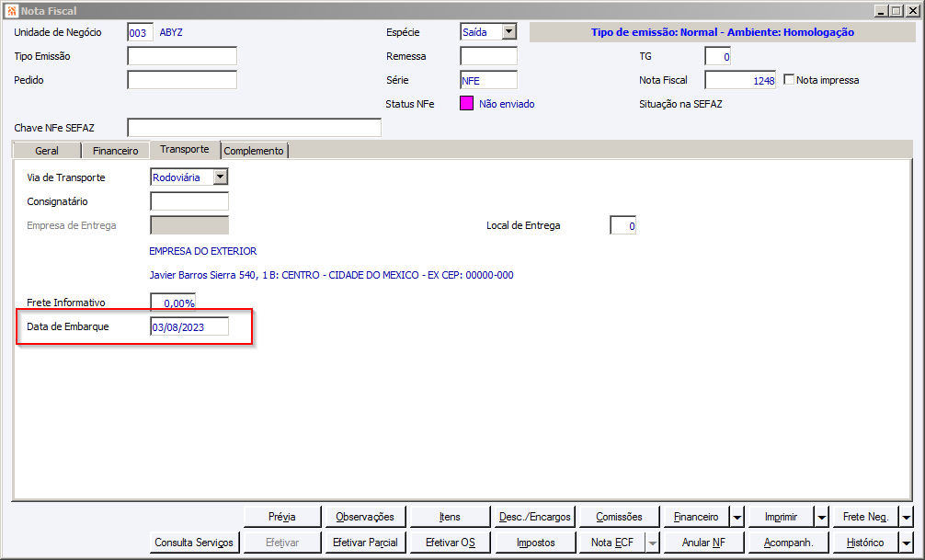Click Efetivar Parcial button
The image size is (925, 560).
(x=365, y=543)
